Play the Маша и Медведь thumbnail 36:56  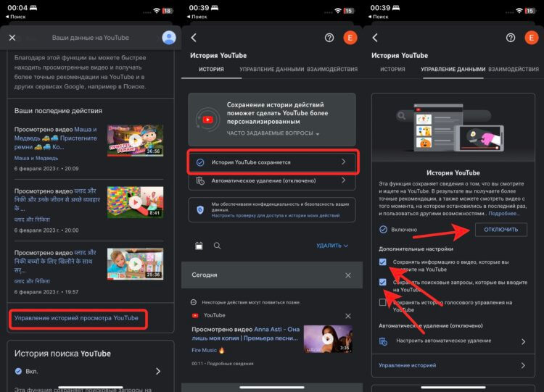[x=135, y=141]
